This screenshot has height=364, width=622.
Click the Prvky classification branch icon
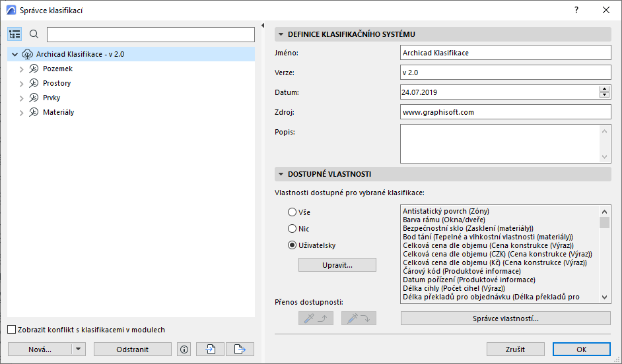click(x=34, y=98)
